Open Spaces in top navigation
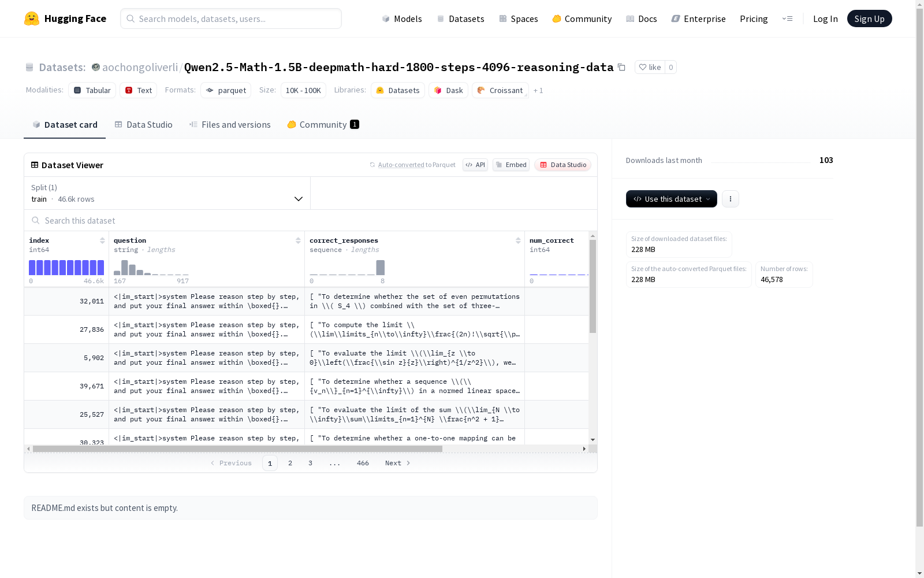924x578 pixels. 519,18
